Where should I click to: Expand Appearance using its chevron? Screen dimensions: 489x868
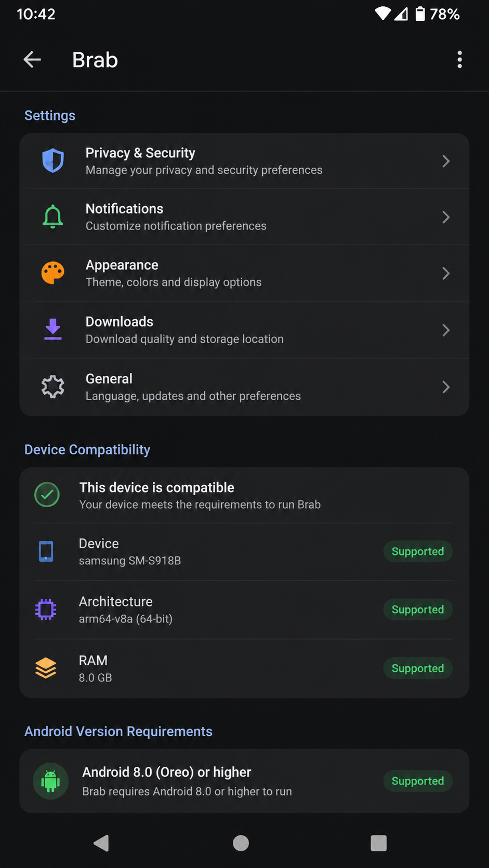(x=446, y=273)
